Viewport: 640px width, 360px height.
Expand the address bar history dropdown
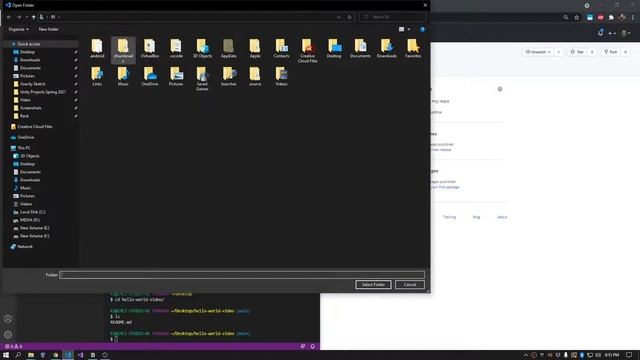pos(338,17)
